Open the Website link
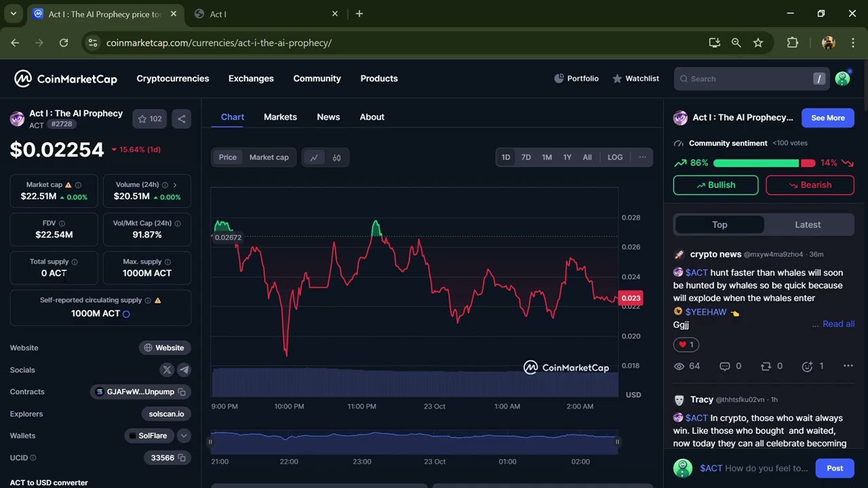This screenshot has width=868, height=488. click(165, 348)
